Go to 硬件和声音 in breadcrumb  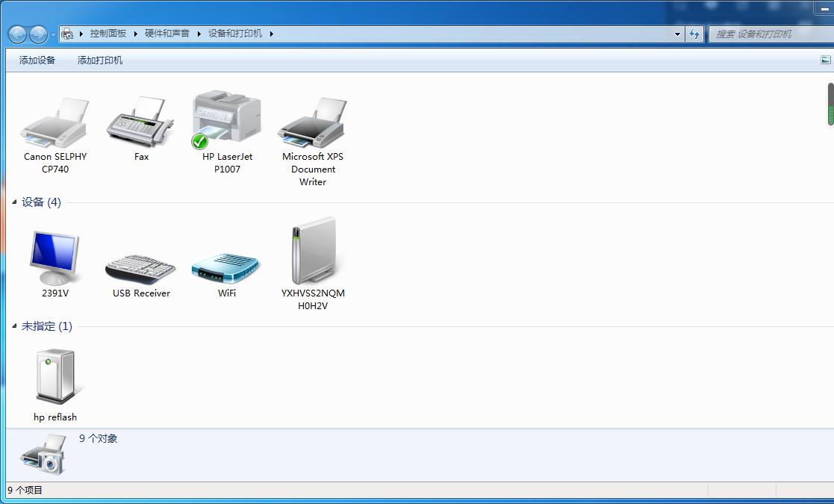(x=167, y=34)
